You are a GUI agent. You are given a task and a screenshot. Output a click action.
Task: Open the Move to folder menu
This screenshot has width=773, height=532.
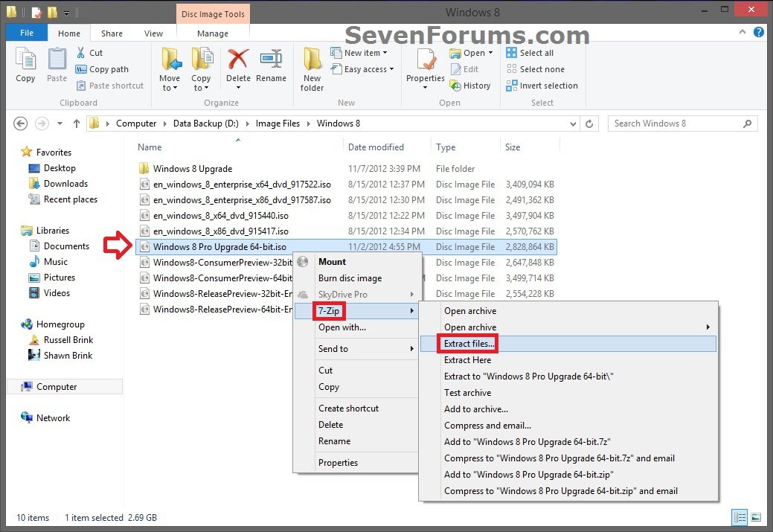pos(170,69)
